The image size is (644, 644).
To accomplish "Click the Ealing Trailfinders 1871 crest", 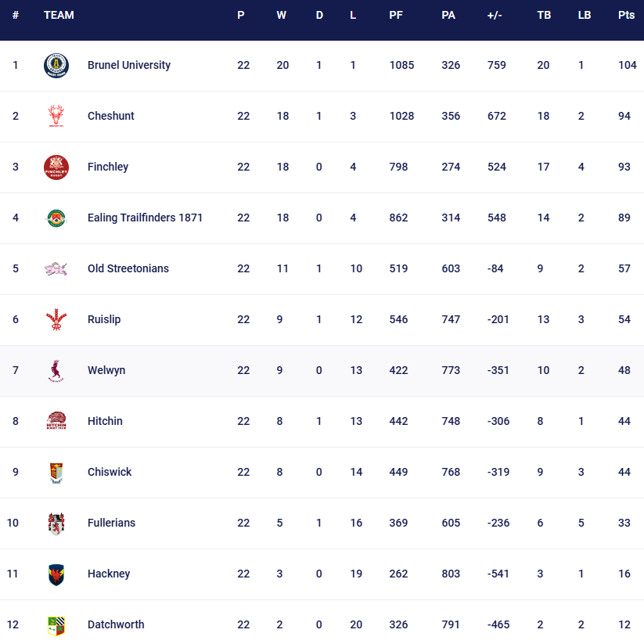I will coord(56,218).
